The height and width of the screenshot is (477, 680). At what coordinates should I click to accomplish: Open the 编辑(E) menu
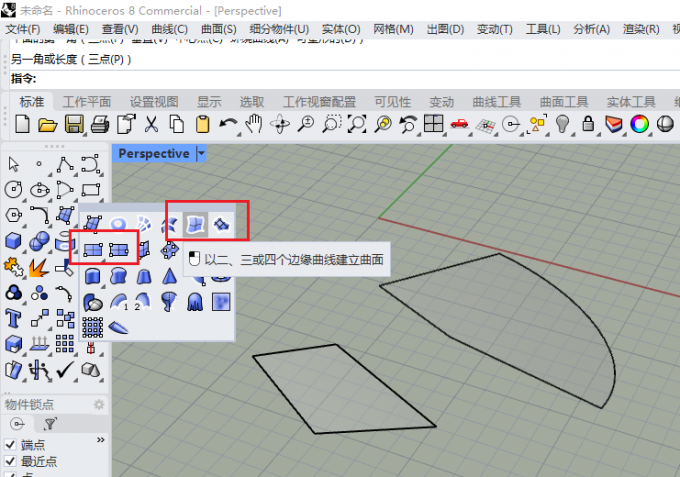tap(71, 29)
